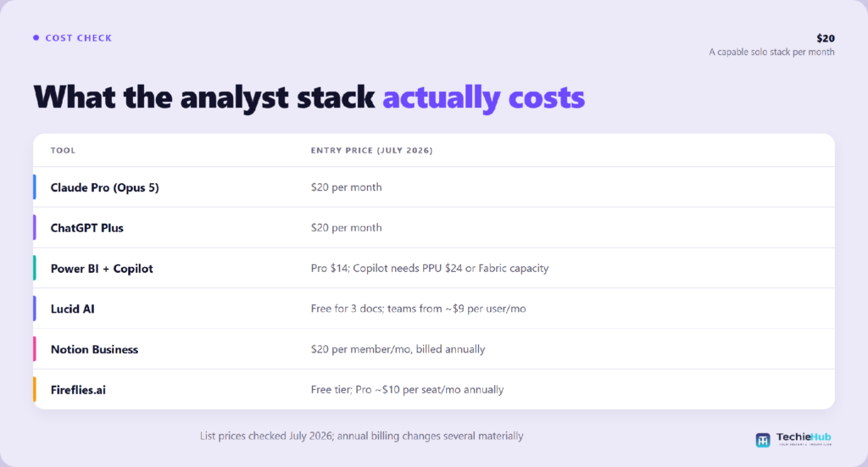Select the Lucid AI tool name
Viewport: 868px width, 467px height.
pyautogui.click(x=73, y=309)
